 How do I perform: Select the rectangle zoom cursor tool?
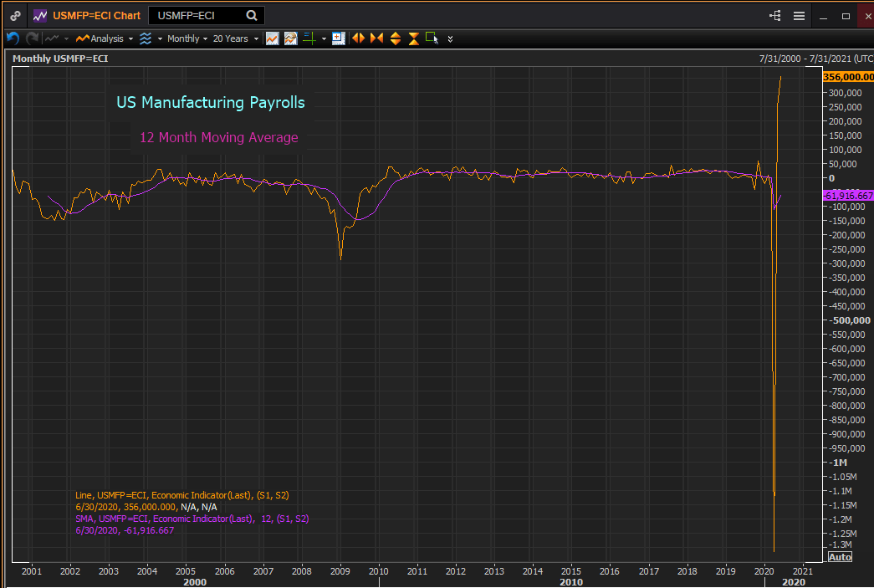tap(432, 38)
